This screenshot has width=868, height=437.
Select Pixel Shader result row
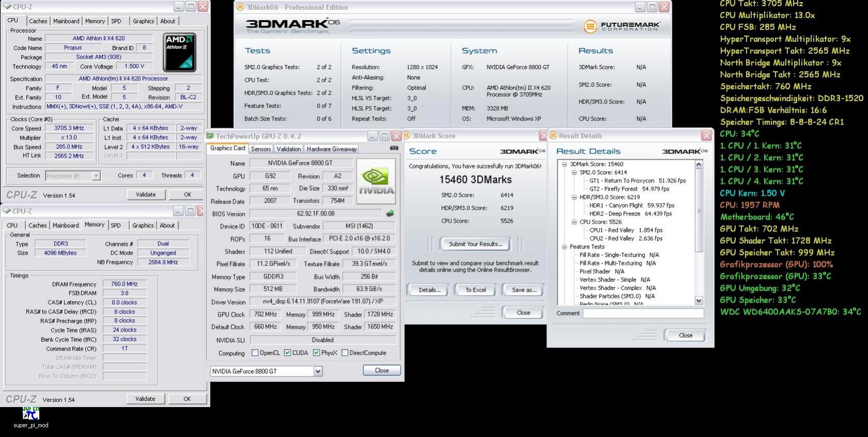[x=602, y=272]
